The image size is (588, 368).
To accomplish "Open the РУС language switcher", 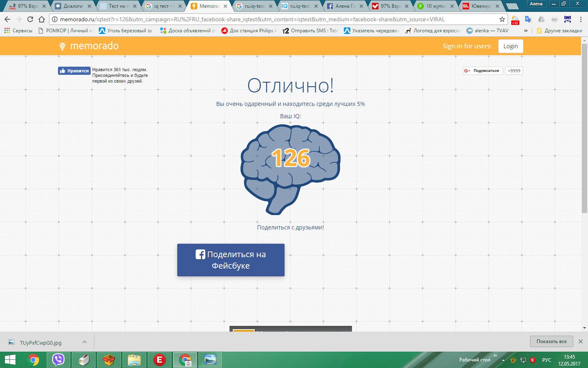I will coord(547,360).
